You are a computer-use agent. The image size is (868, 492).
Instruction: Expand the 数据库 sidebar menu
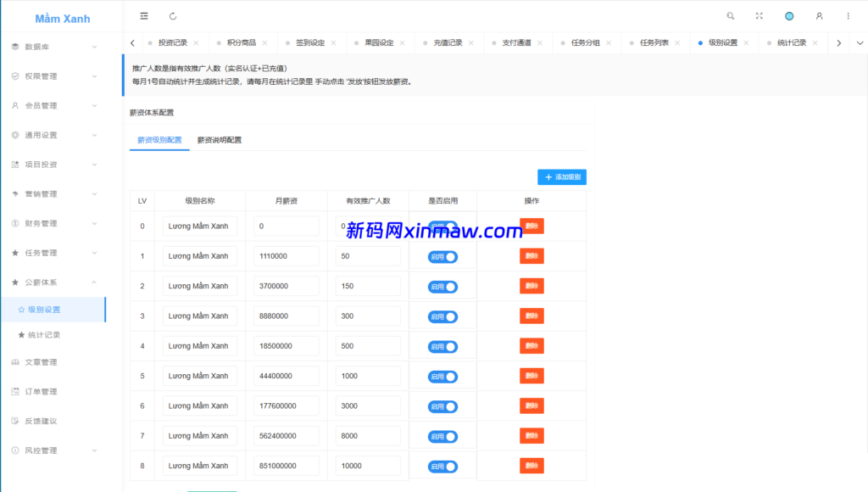pos(54,47)
